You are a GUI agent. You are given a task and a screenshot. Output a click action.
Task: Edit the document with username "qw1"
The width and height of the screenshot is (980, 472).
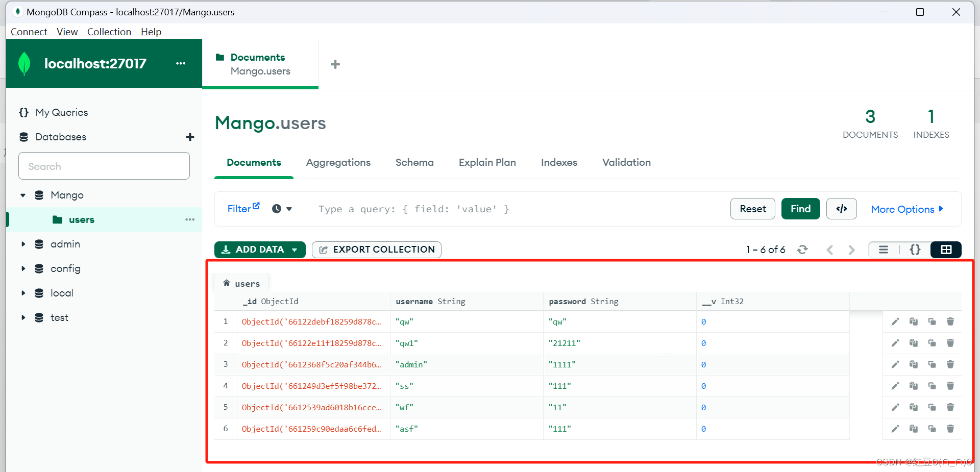pyautogui.click(x=895, y=343)
